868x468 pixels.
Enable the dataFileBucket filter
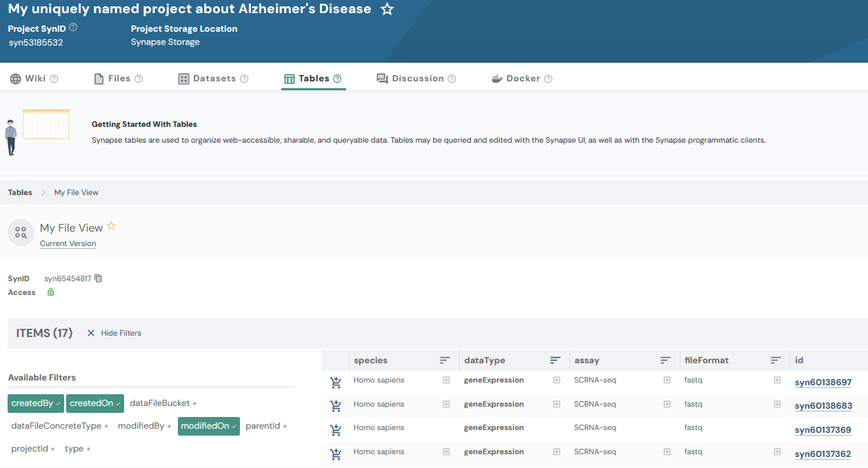pos(163,403)
